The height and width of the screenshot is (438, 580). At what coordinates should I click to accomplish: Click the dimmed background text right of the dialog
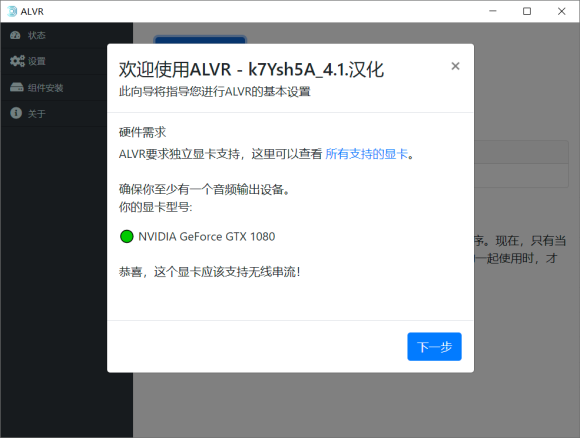[520, 249]
